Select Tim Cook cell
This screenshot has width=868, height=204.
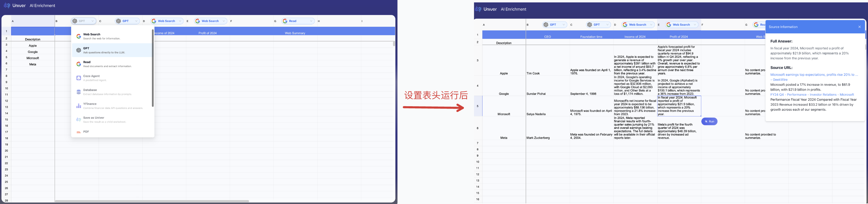pyautogui.click(x=548, y=60)
